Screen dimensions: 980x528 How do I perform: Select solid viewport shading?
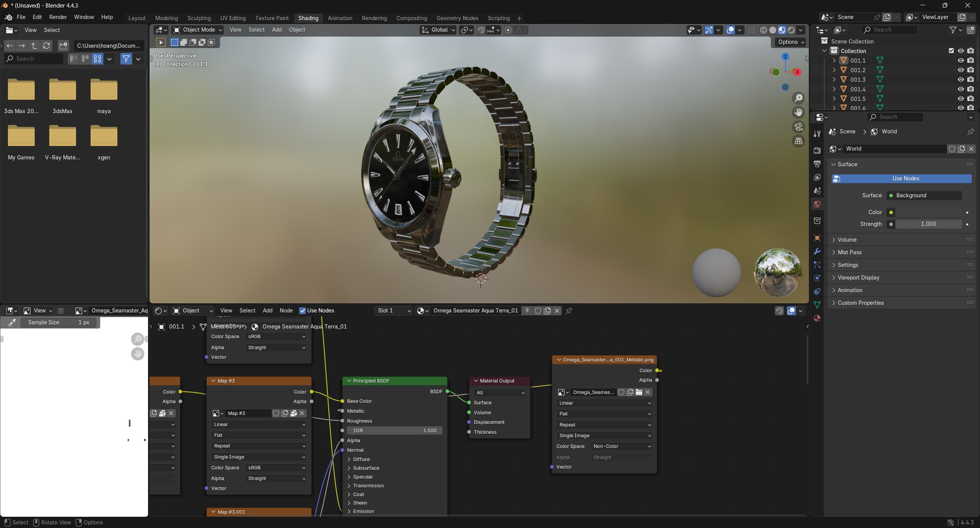(773, 30)
